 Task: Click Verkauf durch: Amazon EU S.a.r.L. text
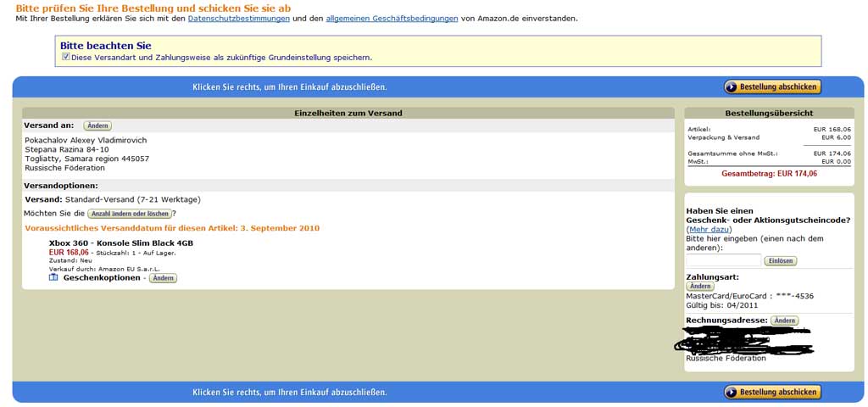104,269
